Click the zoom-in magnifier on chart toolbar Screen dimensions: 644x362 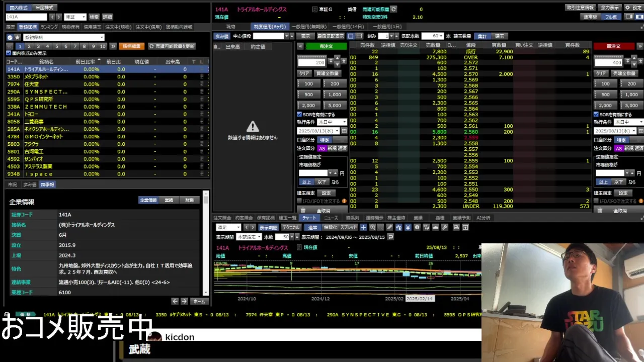[373, 227]
